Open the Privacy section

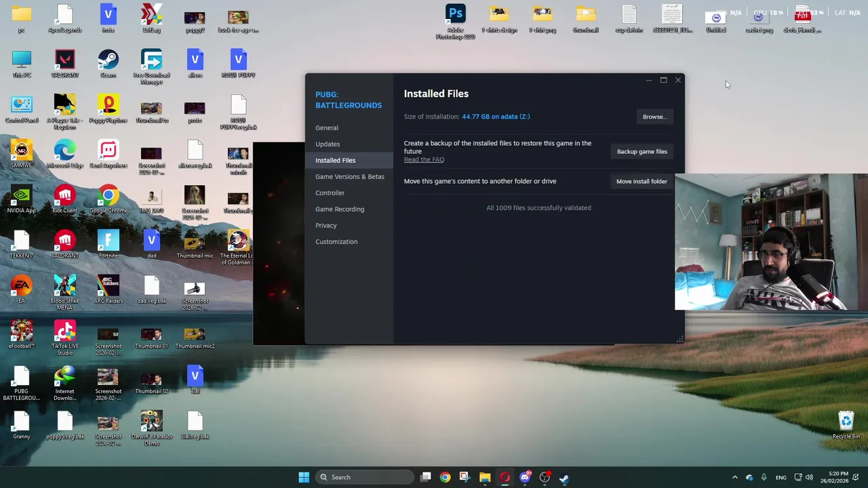click(325, 225)
